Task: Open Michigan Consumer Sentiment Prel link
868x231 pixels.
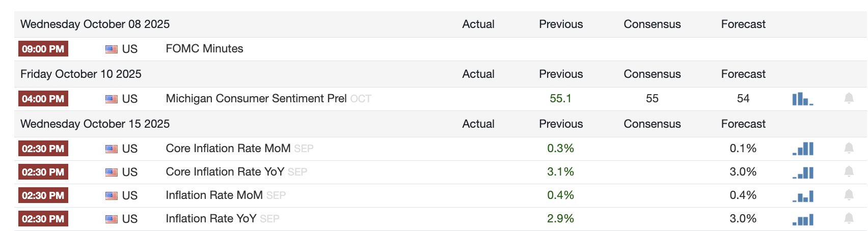Action: click(256, 99)
